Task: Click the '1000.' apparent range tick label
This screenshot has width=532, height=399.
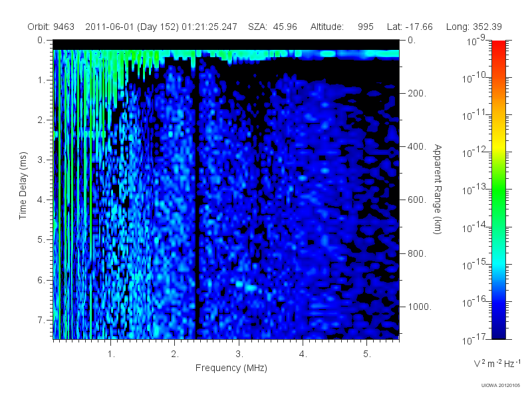Action: pos(420,307)
